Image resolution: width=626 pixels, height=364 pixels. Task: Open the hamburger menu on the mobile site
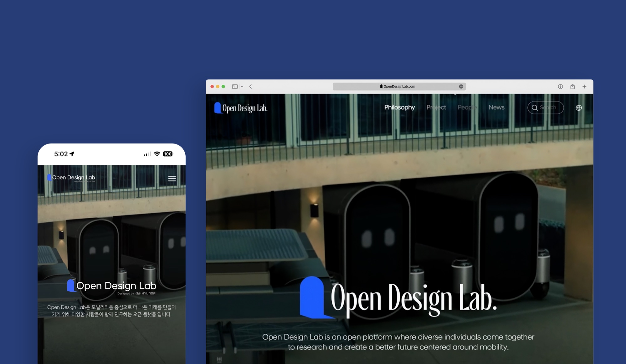pos(172,179)
